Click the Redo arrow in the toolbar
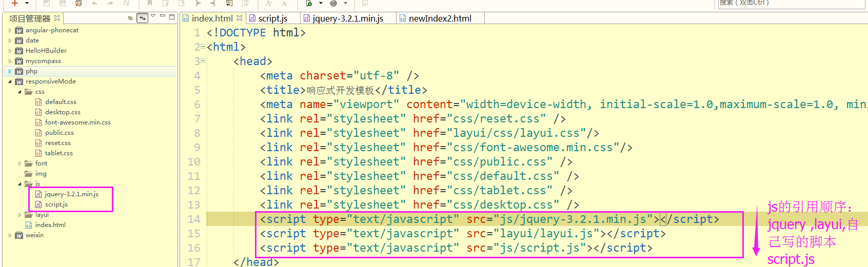The width and height of the screenshot is (868, 267). (x=110, y=3)
